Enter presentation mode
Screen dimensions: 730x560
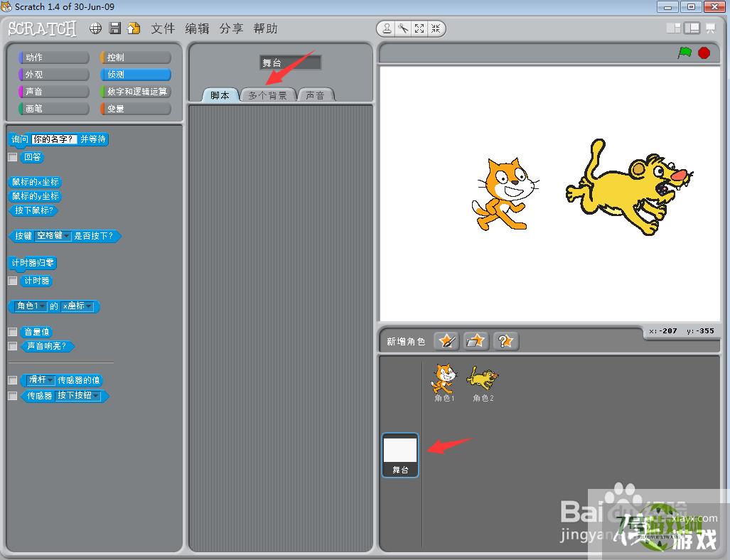click(x=710, y=28)
